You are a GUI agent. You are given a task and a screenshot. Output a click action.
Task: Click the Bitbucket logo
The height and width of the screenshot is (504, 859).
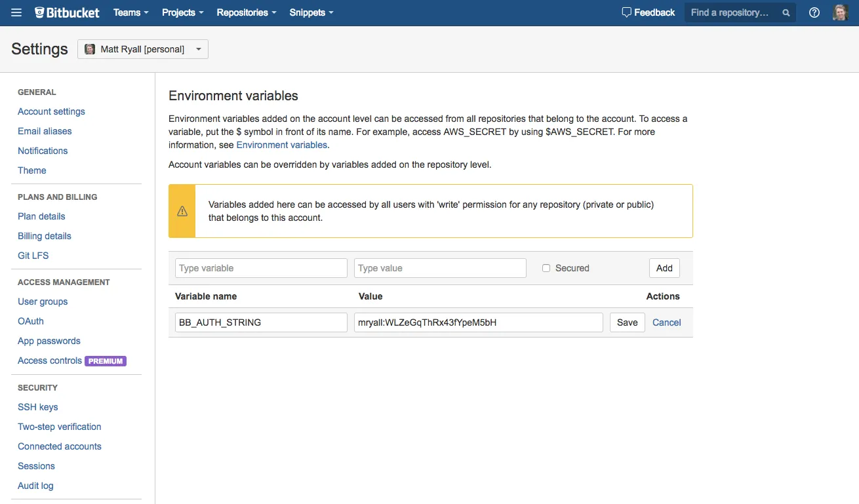[x=67, y=12]
